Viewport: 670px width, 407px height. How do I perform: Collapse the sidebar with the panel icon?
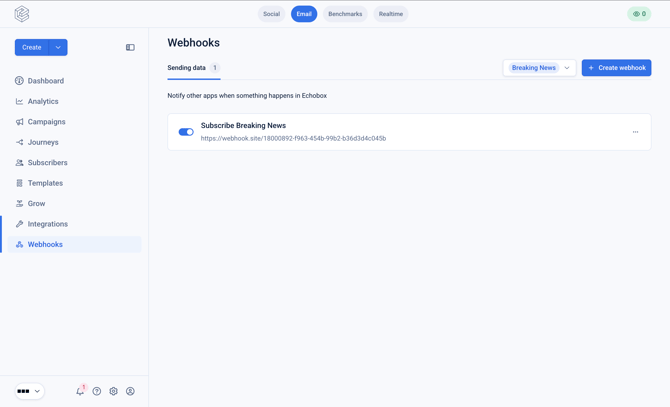point(130,47)
